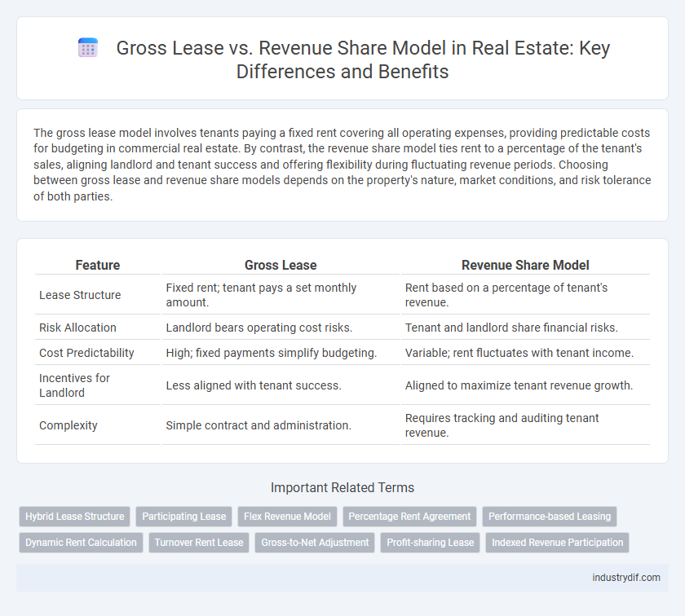
Task: Click the Feature column header
Action: coord(98,265)
